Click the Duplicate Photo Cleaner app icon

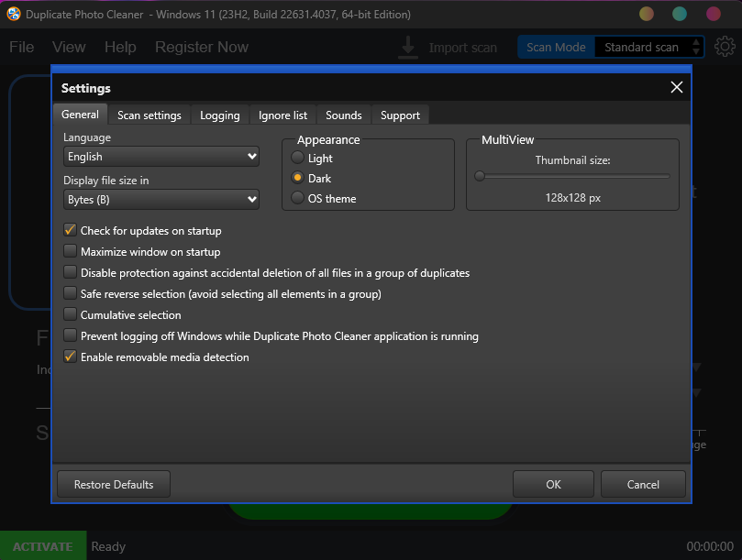(x=14, y=14)
